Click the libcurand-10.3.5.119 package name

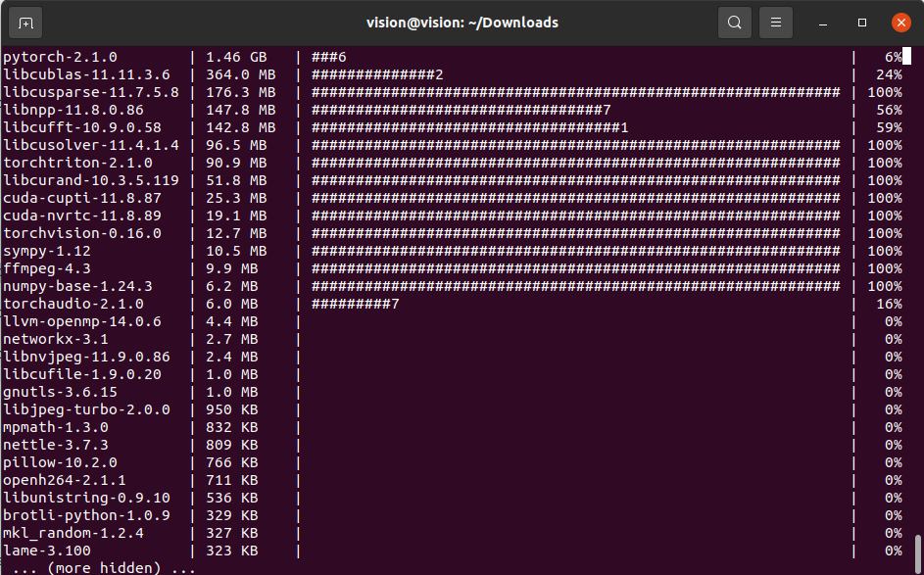91,181
